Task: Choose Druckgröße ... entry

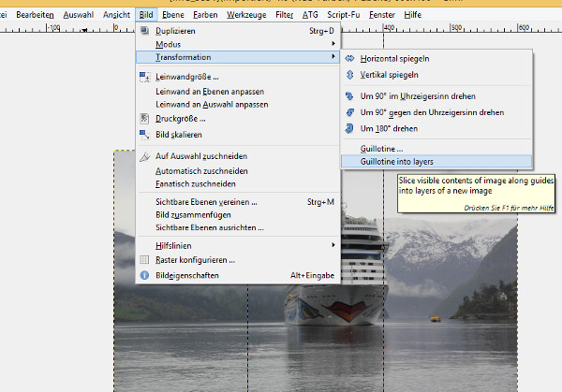Action: click(238, 119)
